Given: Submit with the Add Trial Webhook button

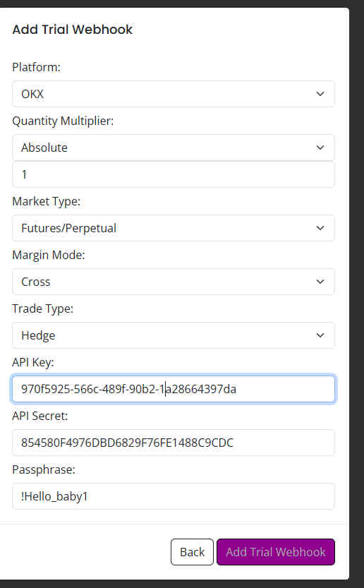Looking at the screenshot, I should (x=276, y=552).
